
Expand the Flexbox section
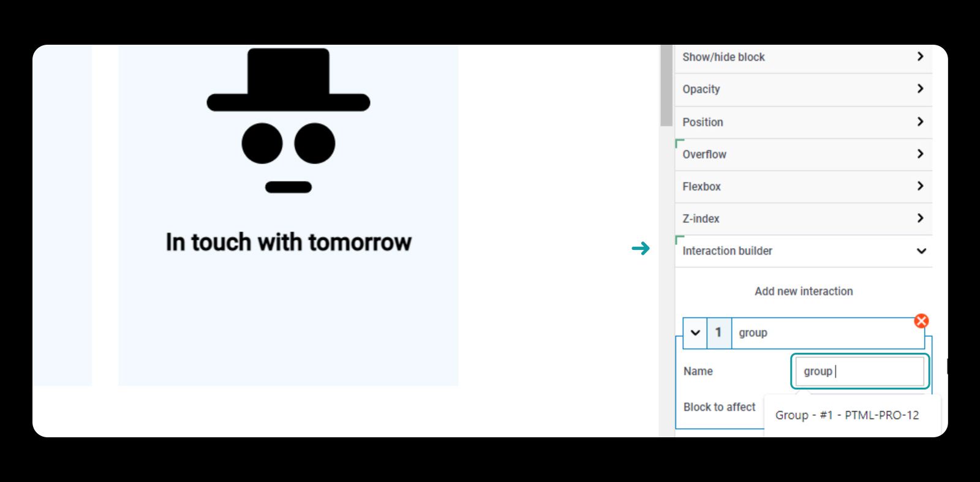coord(803,186)
